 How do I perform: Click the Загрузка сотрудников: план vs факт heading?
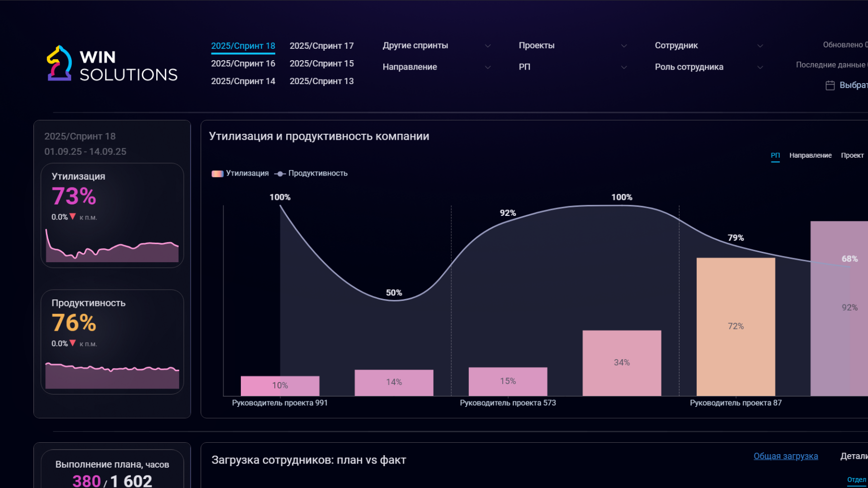coord(309,460)
